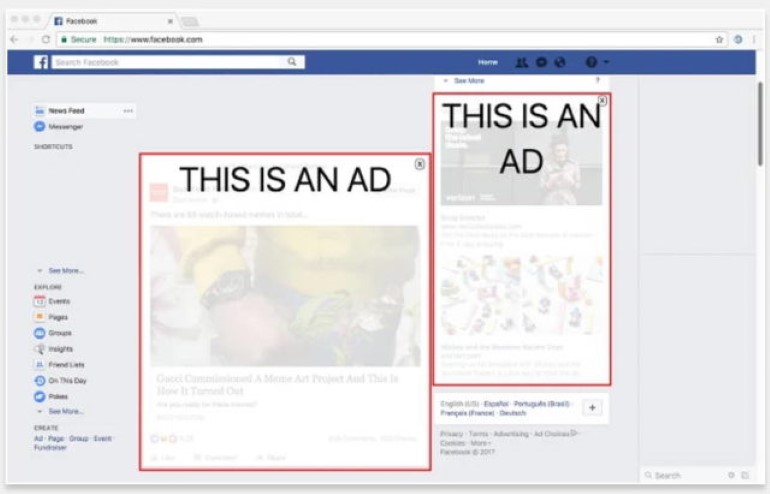The width and height of the screenshot is (770, 494).
Task: Open Events in the Explore section
Action: point(58,300)
